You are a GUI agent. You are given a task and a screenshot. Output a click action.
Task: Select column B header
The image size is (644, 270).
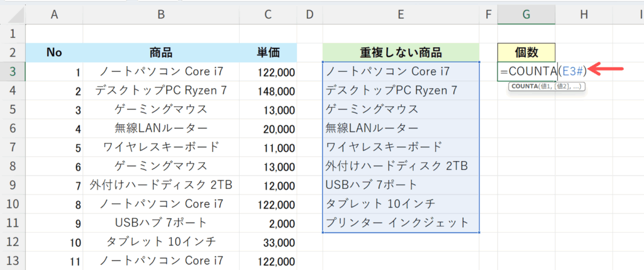[x=161, y=13]
